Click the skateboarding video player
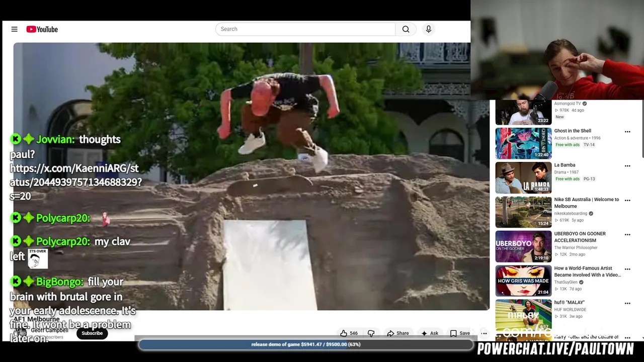The image size is (644, 362). [252, 176]
